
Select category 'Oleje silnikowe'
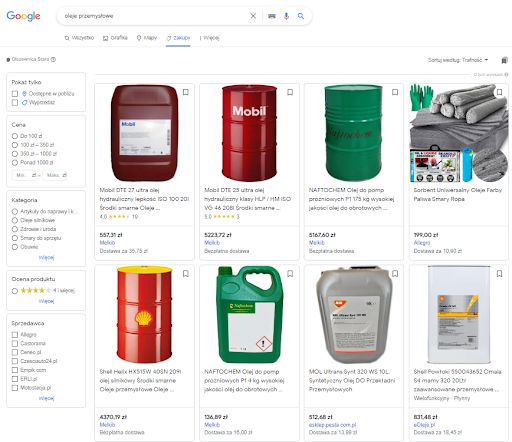[x=15, y=220]
